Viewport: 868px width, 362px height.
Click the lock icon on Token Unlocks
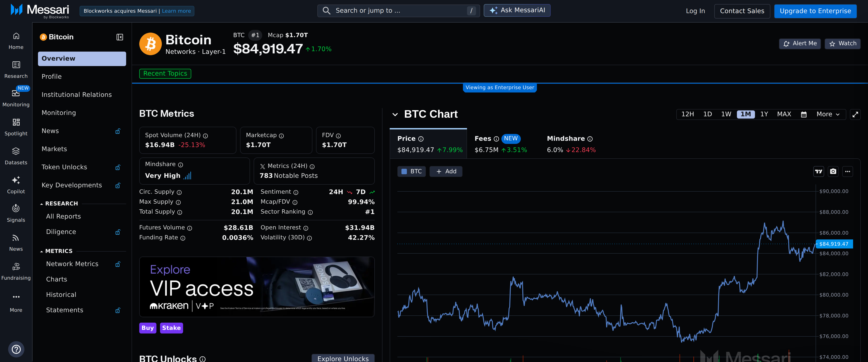[118, 167]
